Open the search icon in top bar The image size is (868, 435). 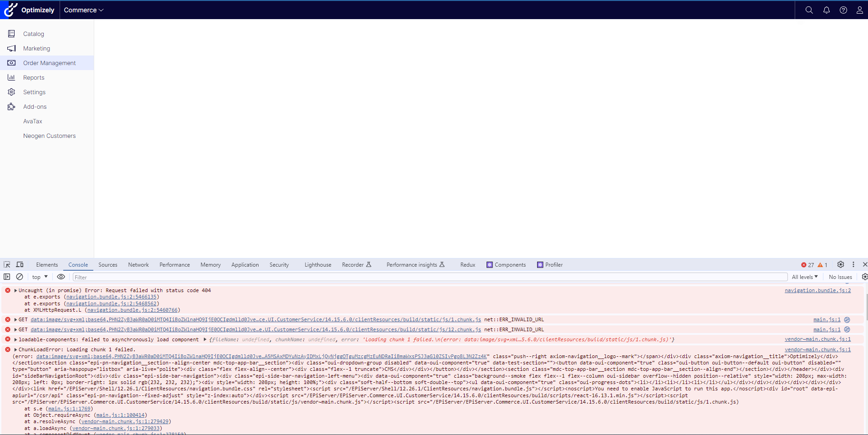[809, 10]
